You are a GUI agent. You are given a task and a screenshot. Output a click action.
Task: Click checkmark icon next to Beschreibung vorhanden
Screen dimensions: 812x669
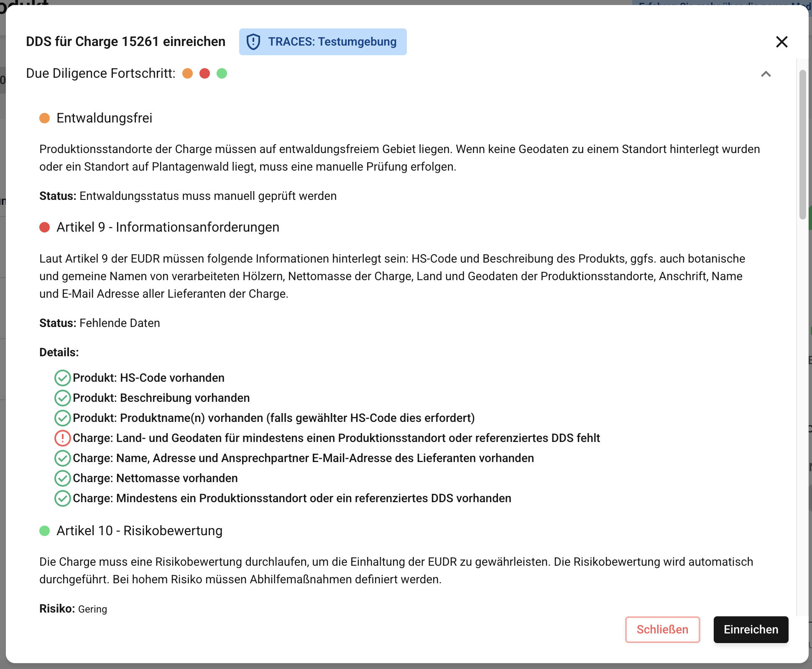point(62,398)
